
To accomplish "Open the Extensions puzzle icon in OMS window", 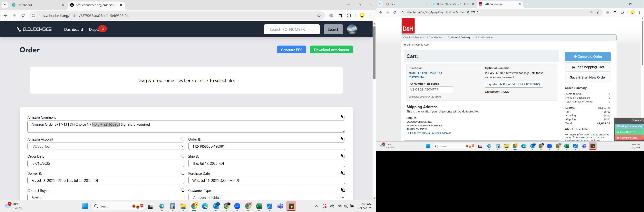I will 349,16.
